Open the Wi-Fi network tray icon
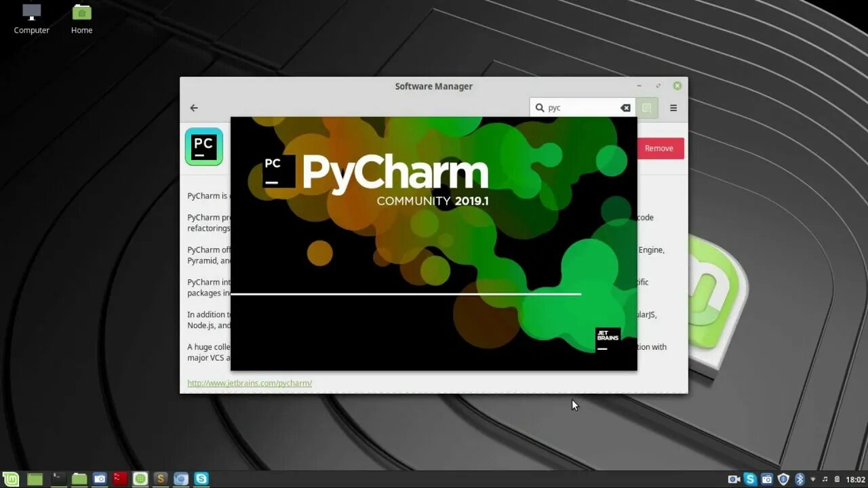The height and width of the screenshot is (488, 868). click(813, 479)
